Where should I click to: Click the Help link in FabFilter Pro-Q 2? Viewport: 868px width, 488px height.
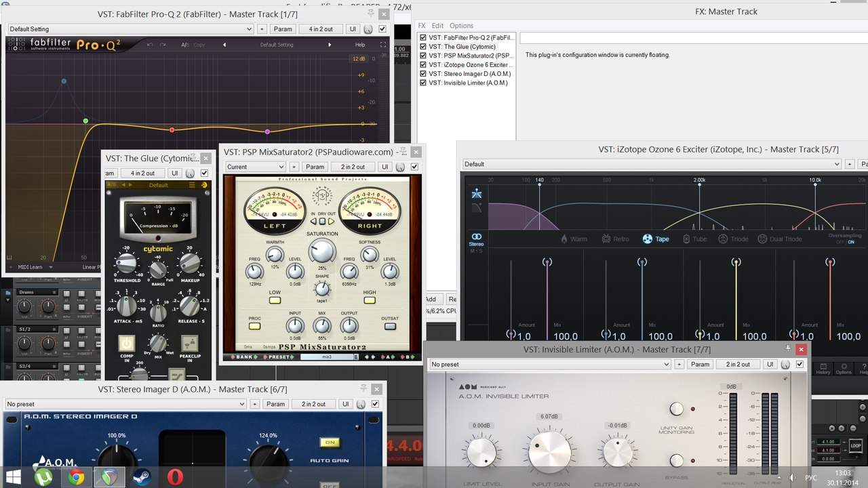point(360,45)
